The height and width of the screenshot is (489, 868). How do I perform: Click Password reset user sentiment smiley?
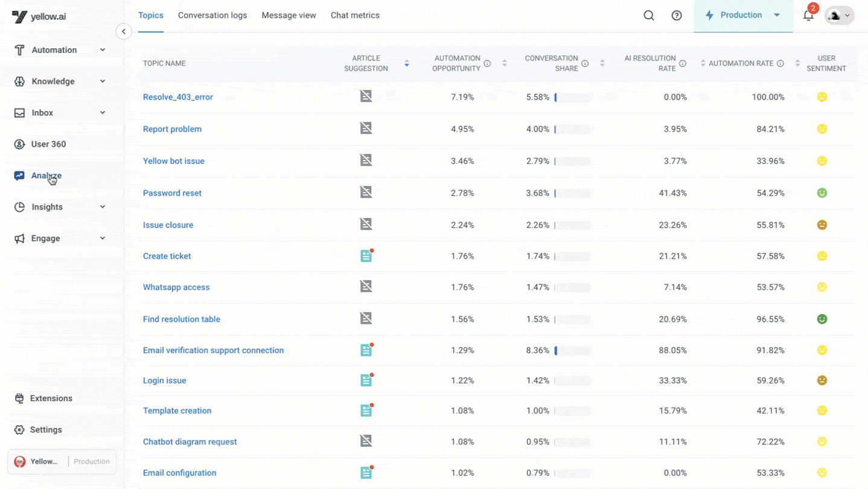(822, 193)
